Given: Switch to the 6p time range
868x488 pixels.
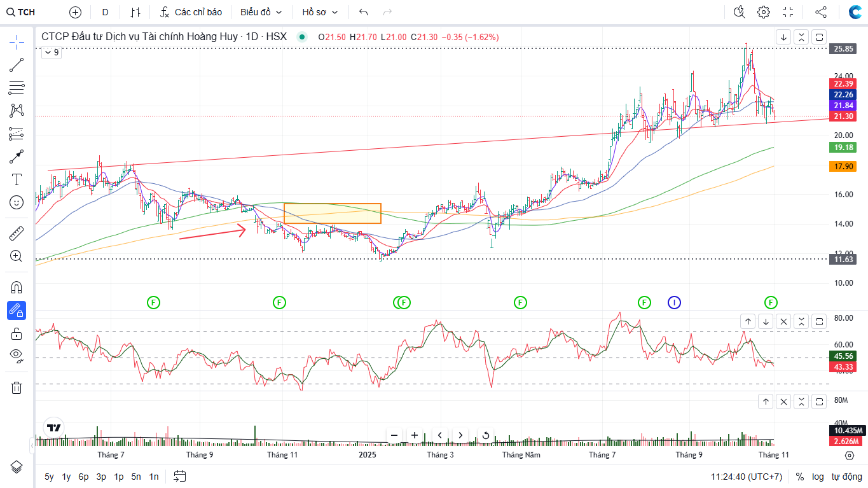Looking at the screenshot, I should point(83,477).
